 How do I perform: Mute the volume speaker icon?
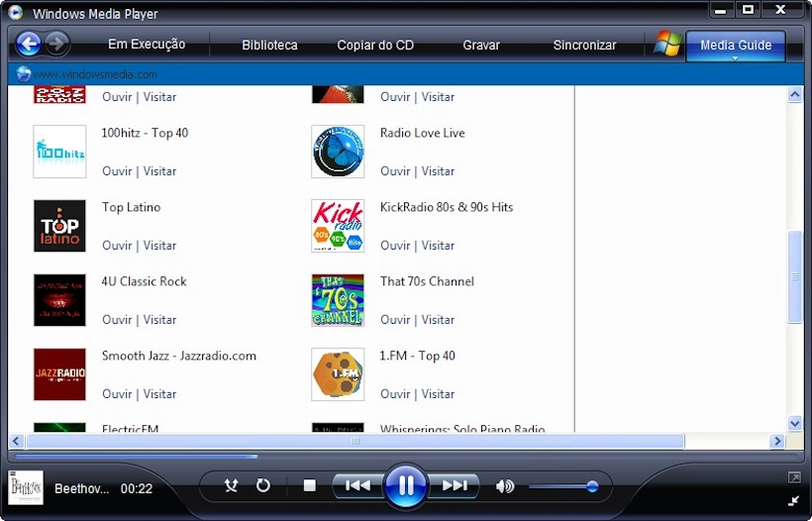point(505,486)
